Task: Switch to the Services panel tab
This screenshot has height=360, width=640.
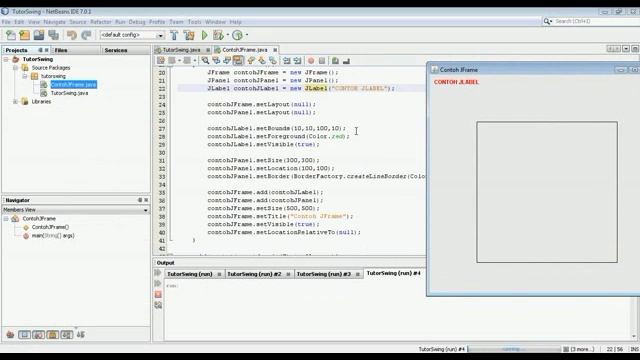Action: click(x=116, y=50)
